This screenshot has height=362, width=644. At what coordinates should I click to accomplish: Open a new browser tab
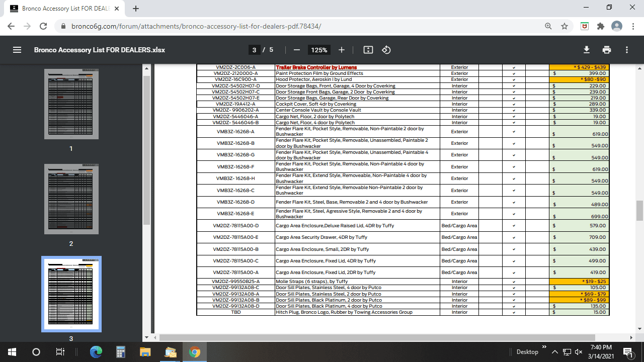(136, 9)
